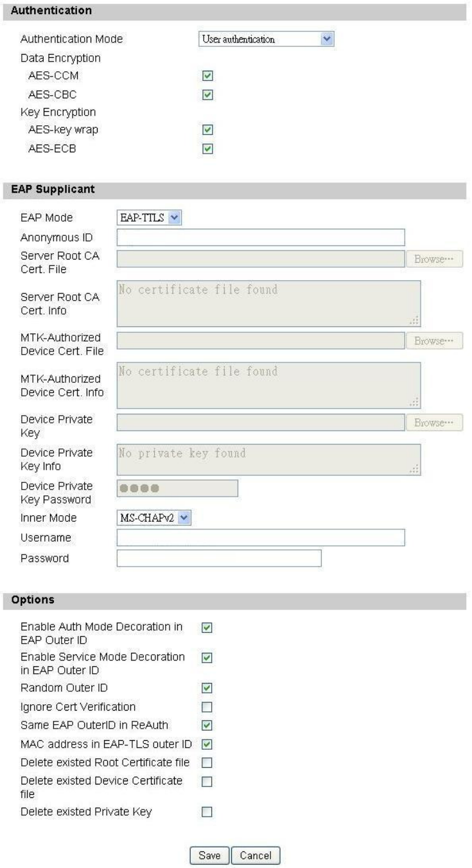
Task: Focus the Username text field
Action: [x=261, y=538]
